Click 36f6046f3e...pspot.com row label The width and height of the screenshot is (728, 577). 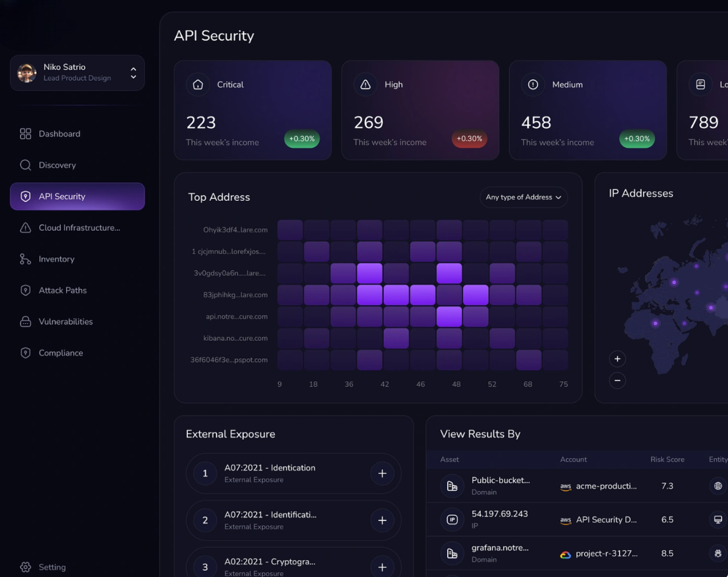pos(229,360)
